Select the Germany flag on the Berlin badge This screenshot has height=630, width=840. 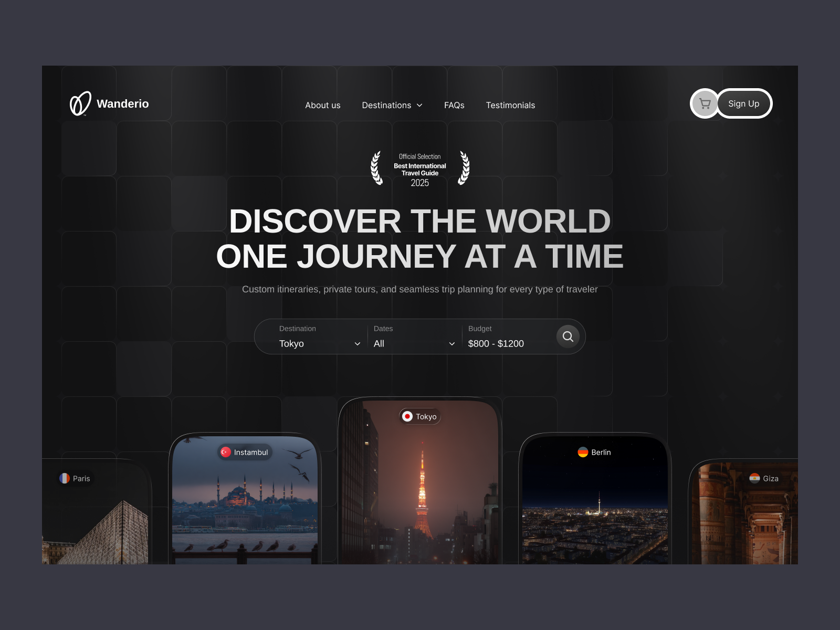point(584,452)
